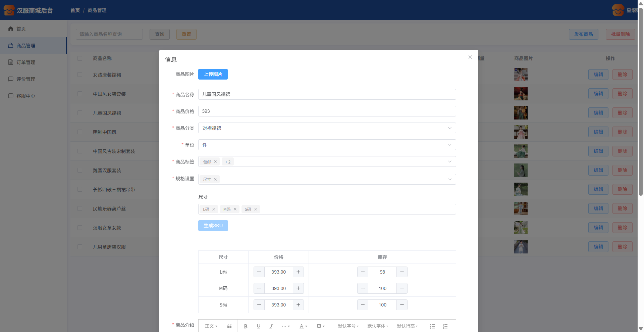Click the 上传图片 button

[x=213, y=74]
